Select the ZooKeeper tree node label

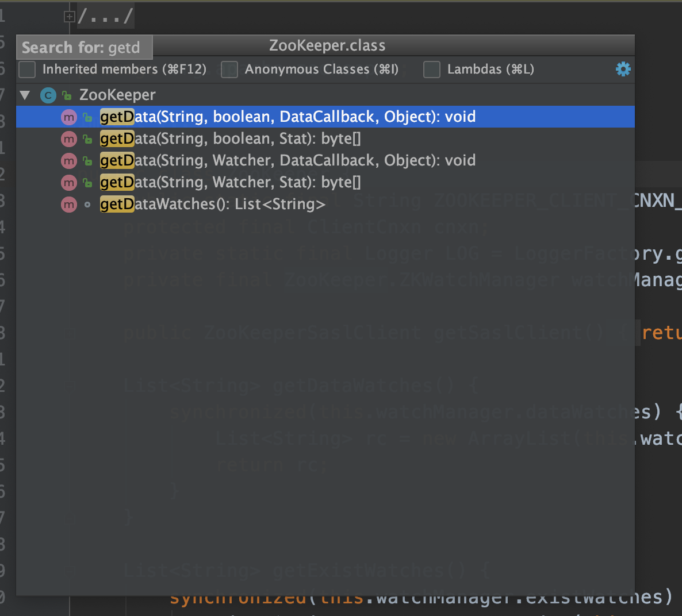(x=117, y=95)
